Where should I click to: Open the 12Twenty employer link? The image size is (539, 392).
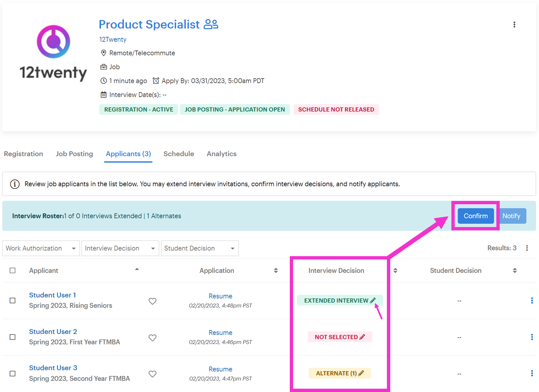[x=113, y=39]
